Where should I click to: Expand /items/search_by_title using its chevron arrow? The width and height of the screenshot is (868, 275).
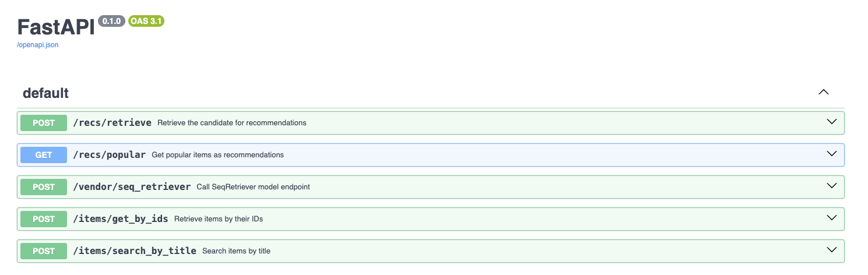832,250
